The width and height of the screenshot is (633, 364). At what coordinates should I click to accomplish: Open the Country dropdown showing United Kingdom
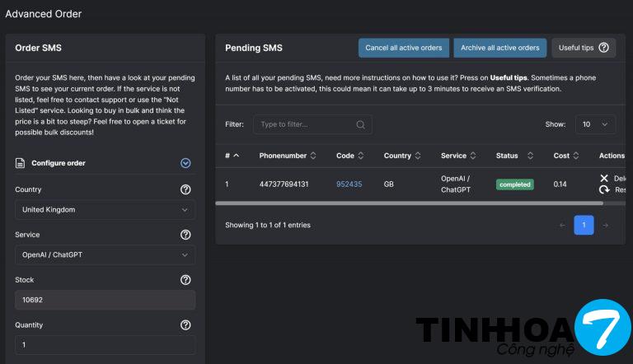click(x=105, y=210)
